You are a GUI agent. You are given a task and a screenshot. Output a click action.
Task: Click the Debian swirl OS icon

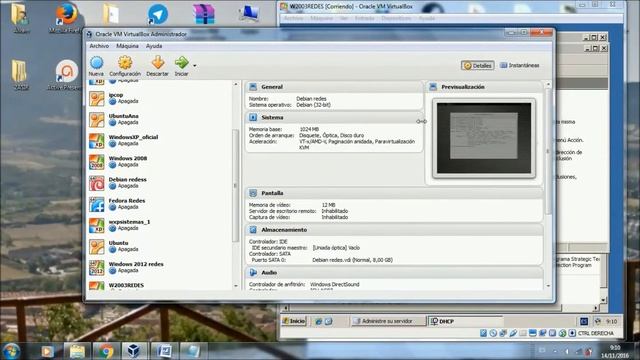97,183
